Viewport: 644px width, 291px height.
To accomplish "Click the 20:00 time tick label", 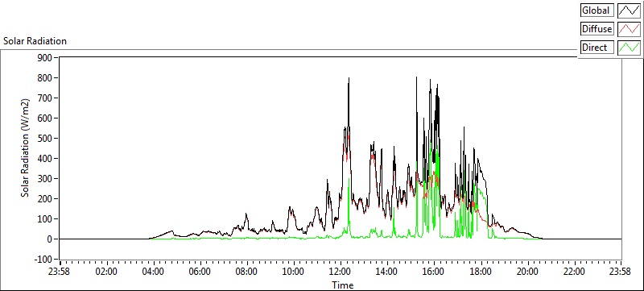I will coord(527,272).
